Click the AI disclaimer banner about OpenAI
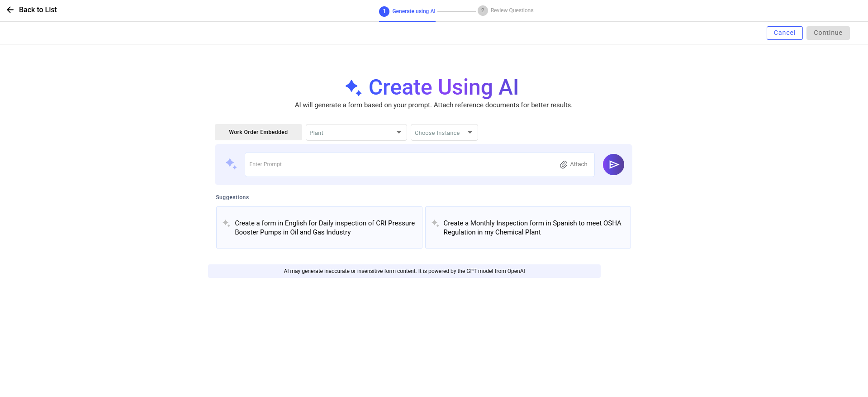This screenshot has width=868, height=397. [x=404, y=271]
